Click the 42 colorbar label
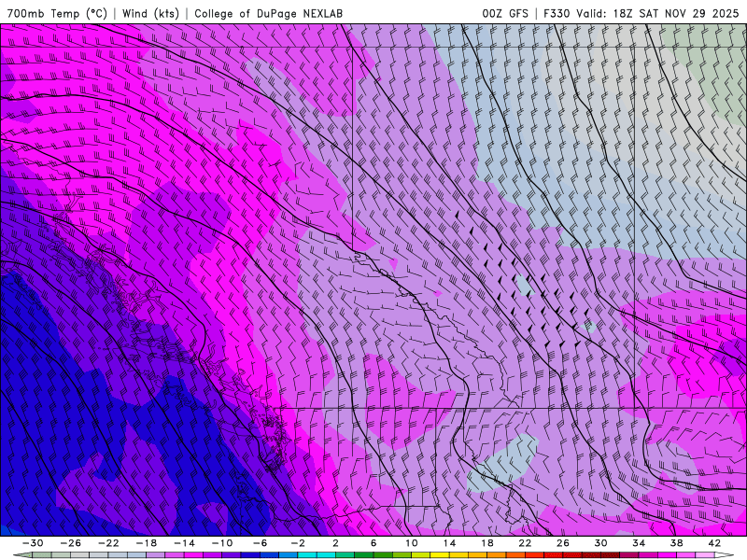Image resolution: width=747 pixels, height=560 pixels. [714, 543]
